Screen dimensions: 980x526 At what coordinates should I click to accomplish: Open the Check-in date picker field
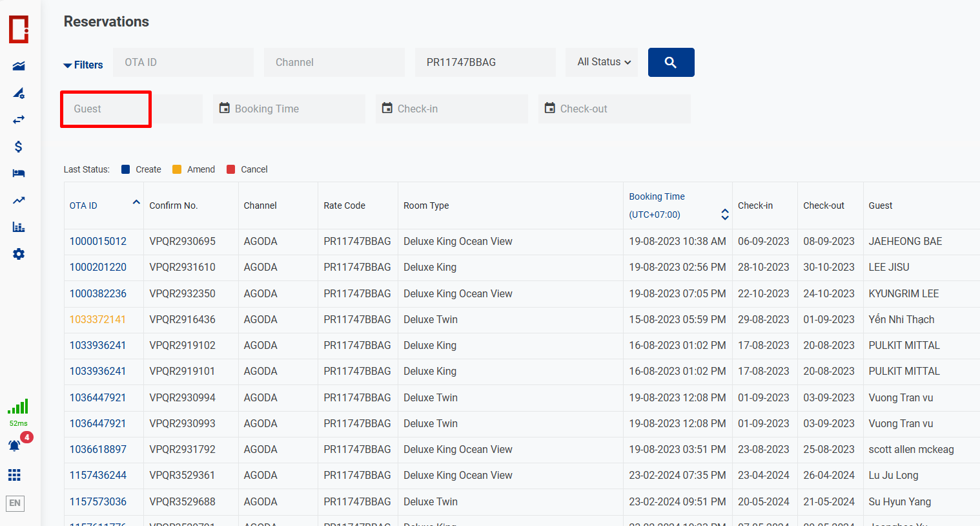[x=451, y=109]
